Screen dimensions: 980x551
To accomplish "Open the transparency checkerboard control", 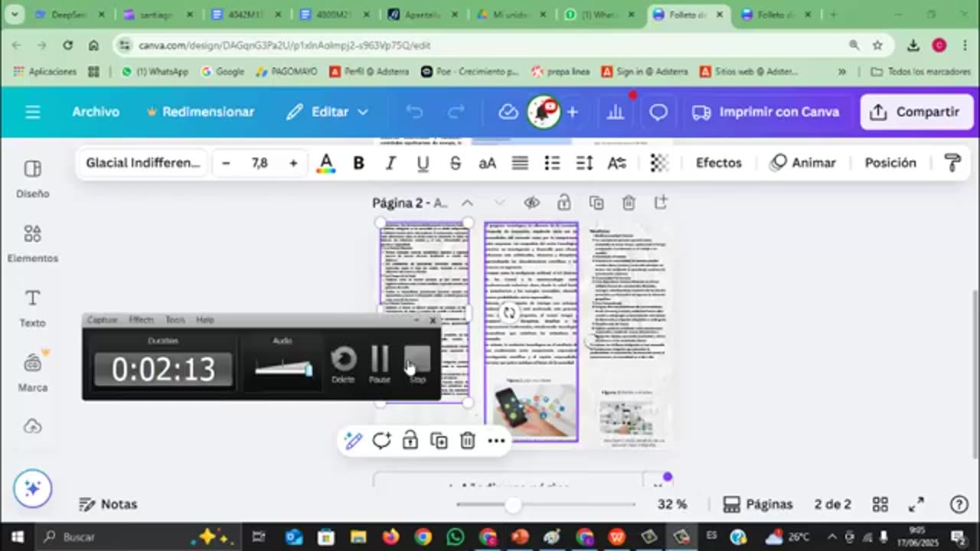I will (x=659, y=162).
